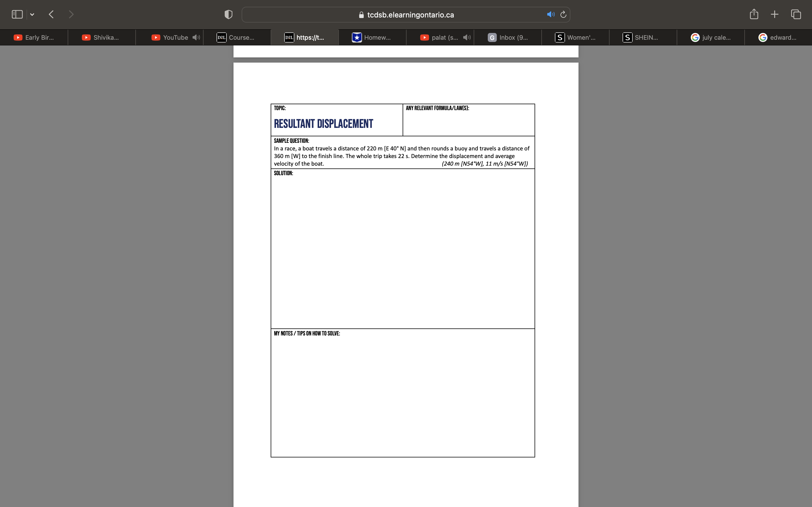Viewport: 812px width, 507px height.
Task: Open the Share menu
Action: [753, 14]
